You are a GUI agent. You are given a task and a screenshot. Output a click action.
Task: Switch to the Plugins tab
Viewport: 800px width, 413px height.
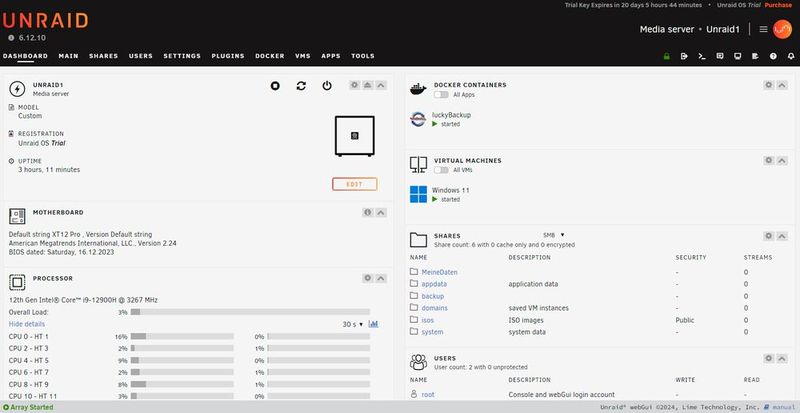[228, 56]
